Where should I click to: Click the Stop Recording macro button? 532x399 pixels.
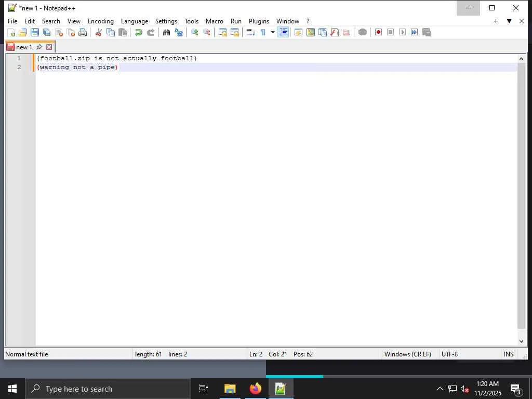[391, 32]
